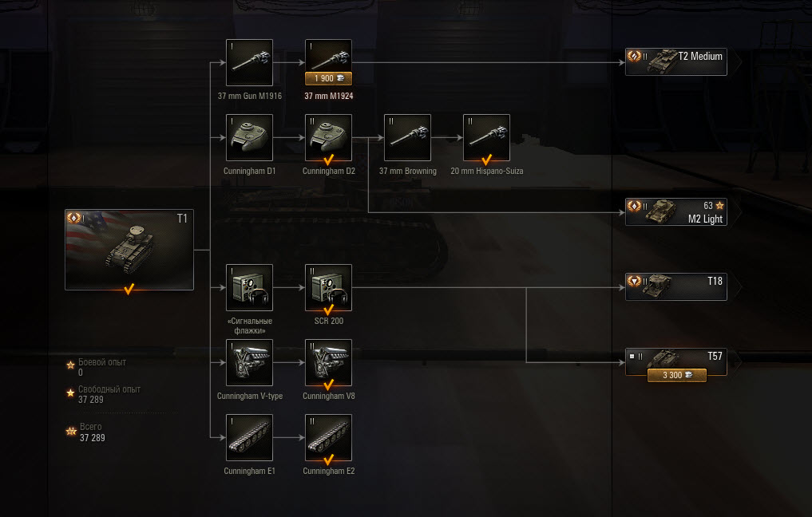This screenshot has width=812, height=517.
Task: Open the T18 tank node
Action: pos(675,286)
